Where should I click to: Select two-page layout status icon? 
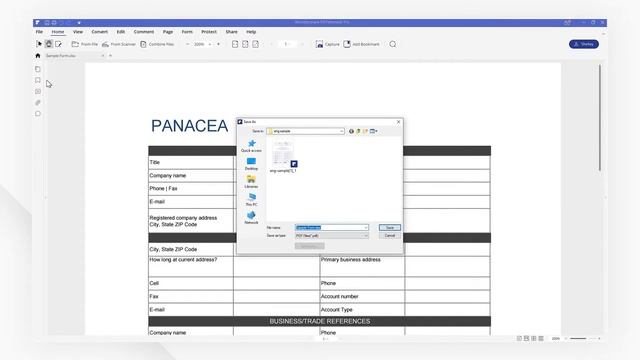534,338
